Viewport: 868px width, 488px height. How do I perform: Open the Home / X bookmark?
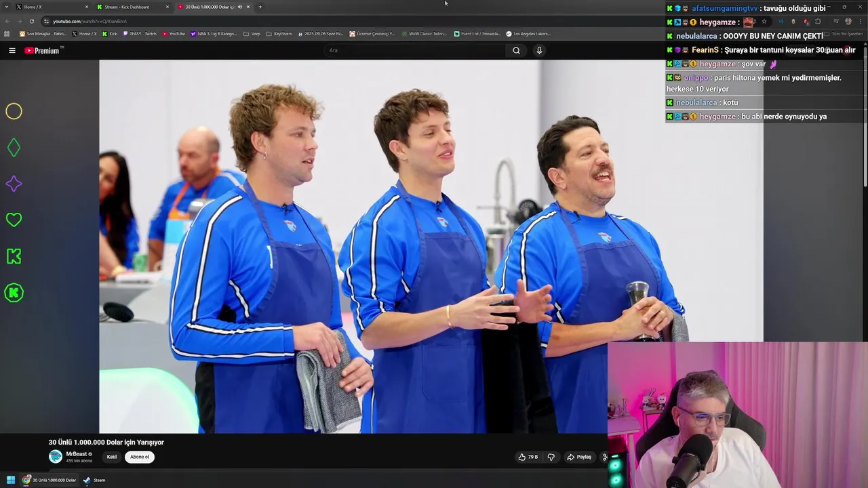[x=85, y=34]
